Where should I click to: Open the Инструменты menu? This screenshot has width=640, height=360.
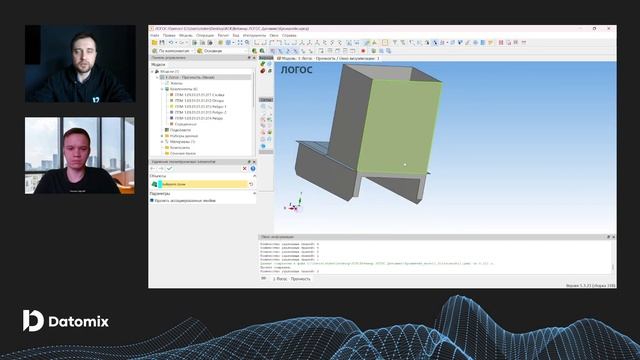click(254, 36)
